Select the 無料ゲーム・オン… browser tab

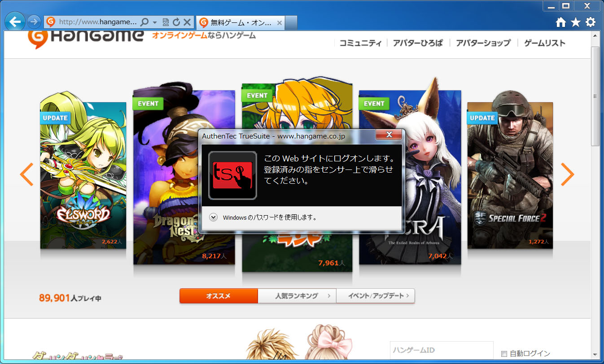click(241, 22)
